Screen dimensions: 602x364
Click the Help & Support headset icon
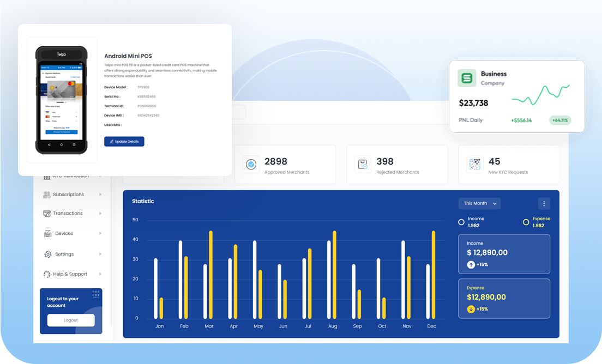[47, 274]
